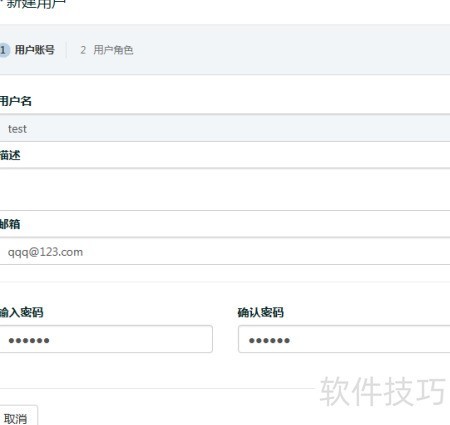The image size is (450, 425).
Task: Click the step 1 circle badge
Action: pyautogui.click(x=4, y=50)
